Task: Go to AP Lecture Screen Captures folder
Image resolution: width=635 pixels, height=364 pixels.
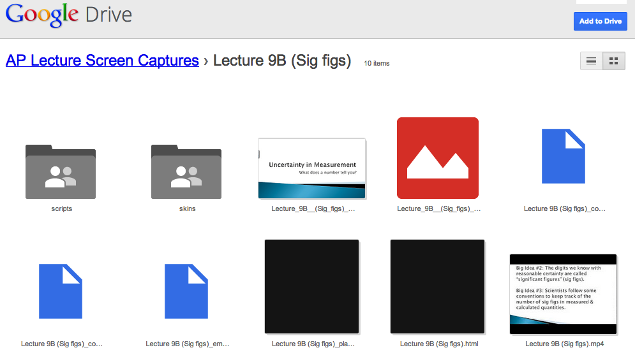Action: click(102, 61)
